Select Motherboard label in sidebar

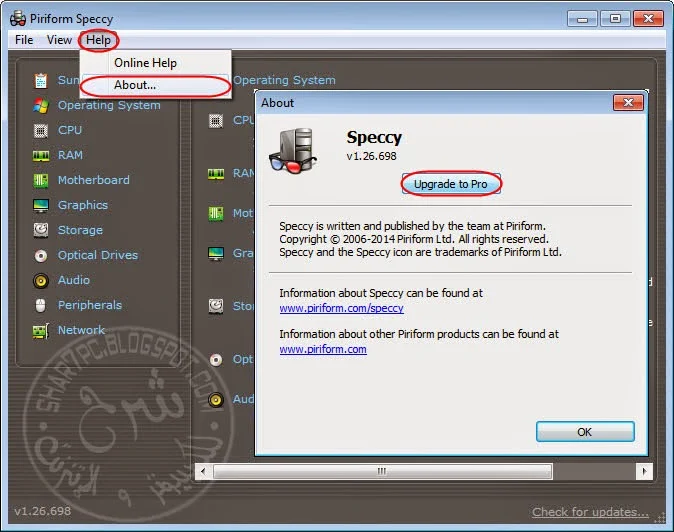(94, 180)
